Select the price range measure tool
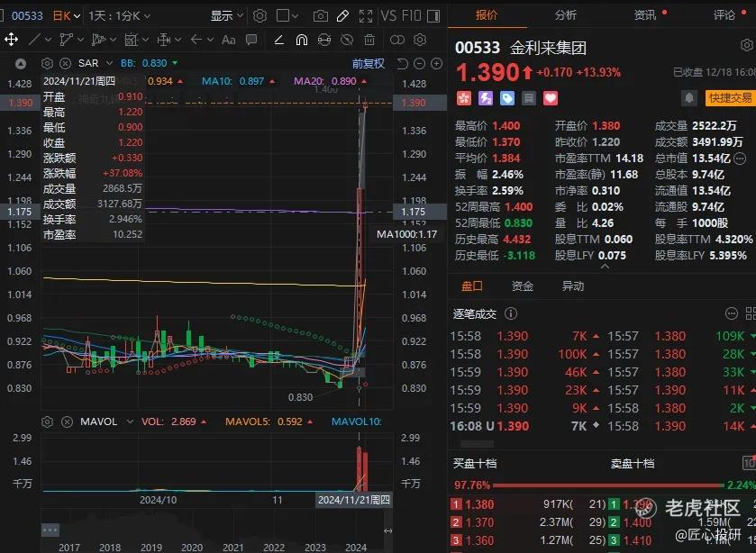 coord(164,40)
